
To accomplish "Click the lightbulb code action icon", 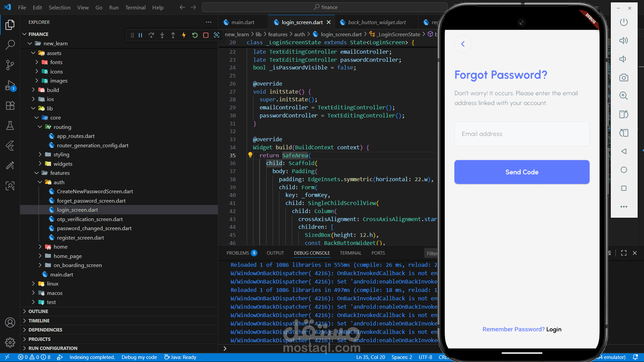I will (x=250, y=155).
